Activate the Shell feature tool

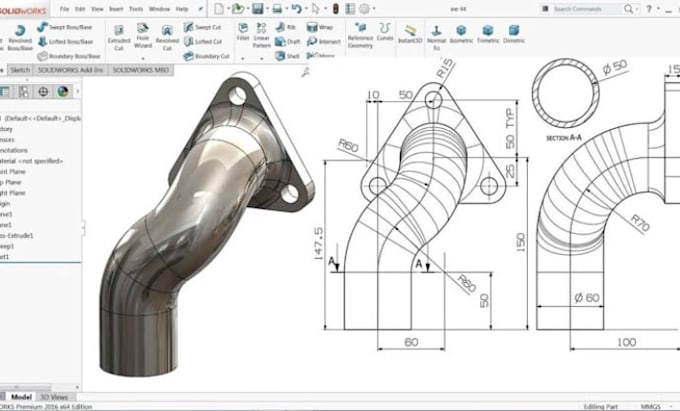[287, 56]
